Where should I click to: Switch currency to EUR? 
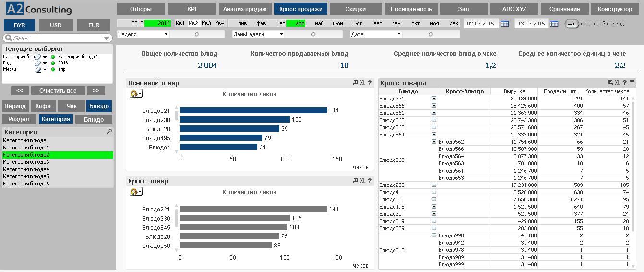tap(94, 25)
